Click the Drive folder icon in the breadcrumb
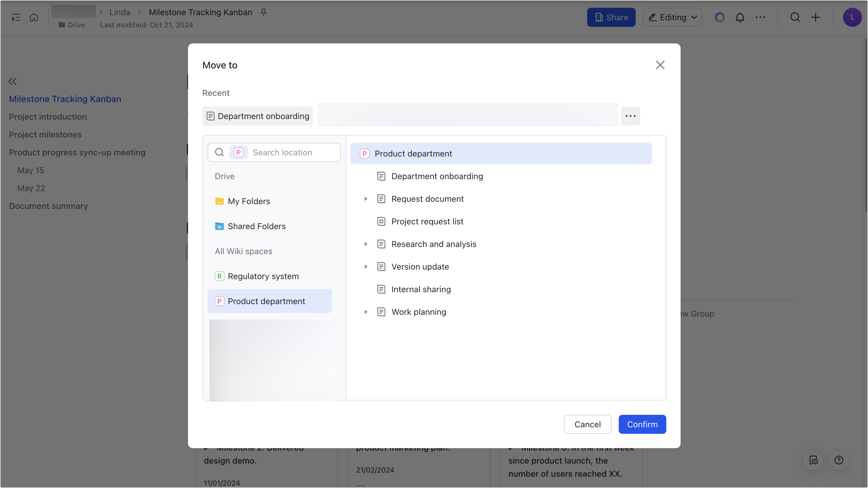This screenshot has height=488, width=868. tap(62, 25)
